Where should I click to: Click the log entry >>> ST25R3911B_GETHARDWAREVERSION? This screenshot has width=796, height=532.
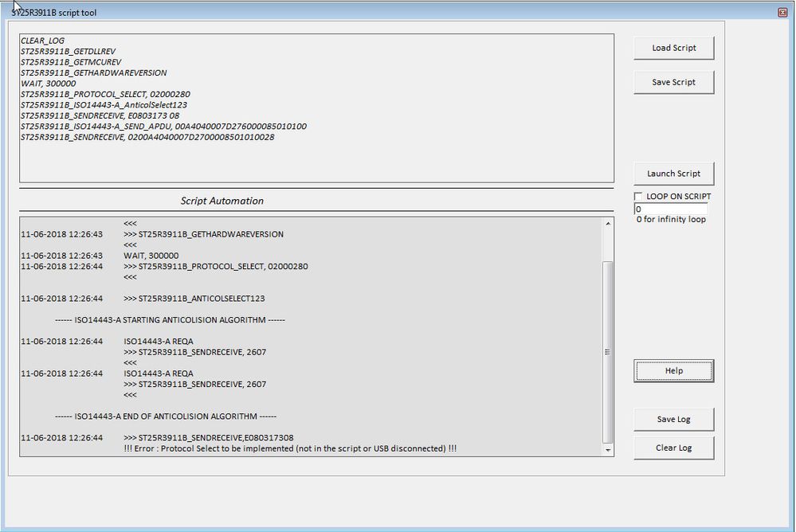203,234
